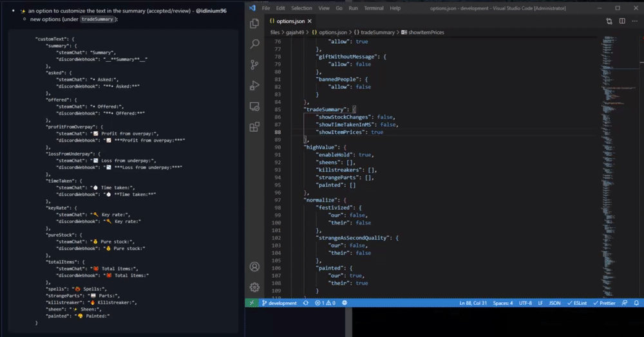The width and height of the screenshot is (644, 337).
Task: Click the files breadcrumb segment
Action: click(x=275, y=32)
